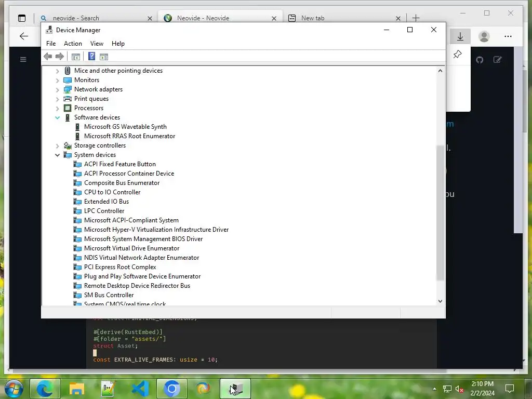Click the Storage controllers category icon
This screenshot has height=399, width=532.
(68, 145)
